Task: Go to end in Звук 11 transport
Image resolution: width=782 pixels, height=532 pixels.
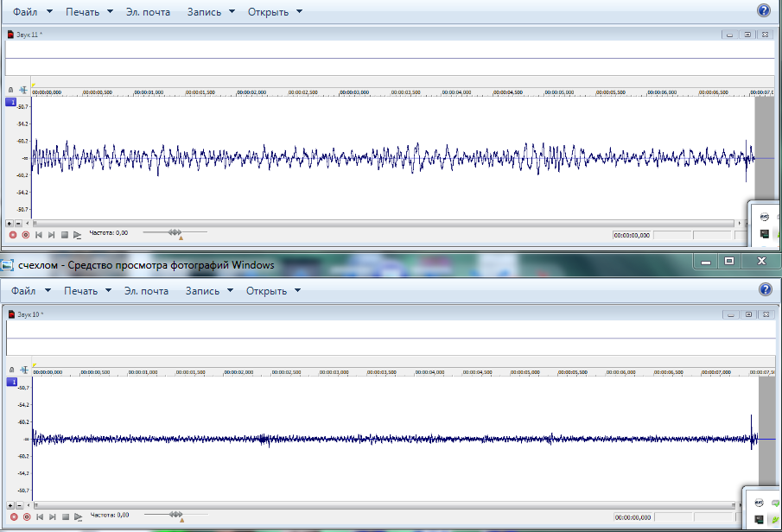Action: 51,235
